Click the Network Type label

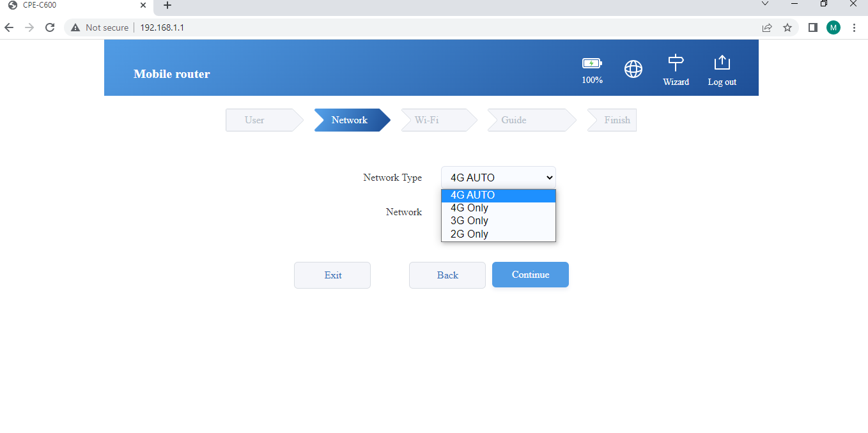pyautogui.click(x=392, y=178)
